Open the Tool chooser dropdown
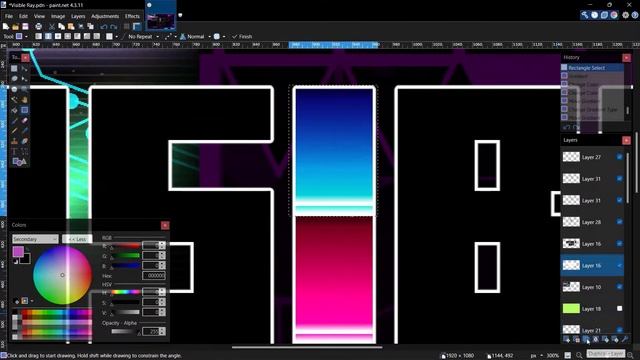The height and width of the screenshot is (360, 640). pos(21,36)
